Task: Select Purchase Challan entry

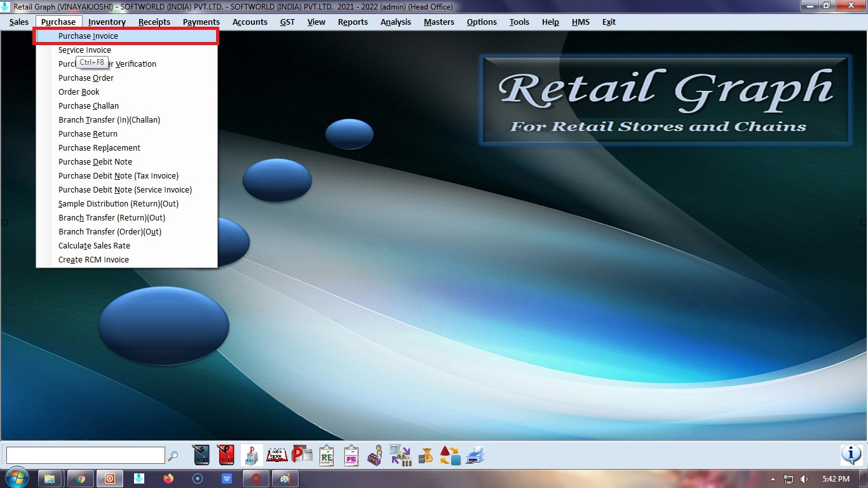Action: coord(127,106)
